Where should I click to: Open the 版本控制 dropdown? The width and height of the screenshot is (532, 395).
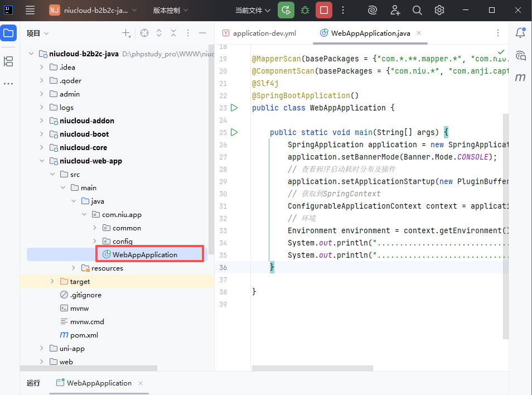pyautogui.click(x=171, y=10)
